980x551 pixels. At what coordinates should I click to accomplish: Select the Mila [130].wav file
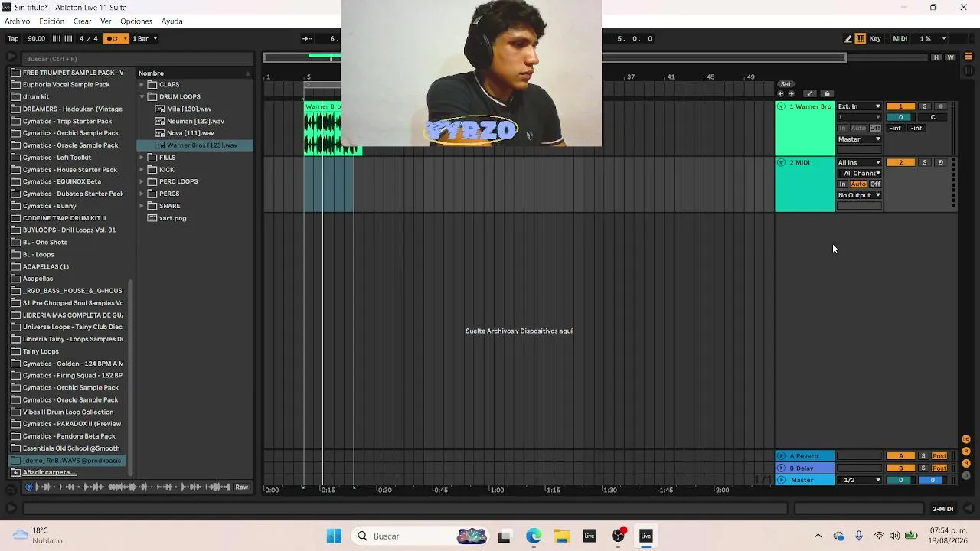[x=189, y=109]
